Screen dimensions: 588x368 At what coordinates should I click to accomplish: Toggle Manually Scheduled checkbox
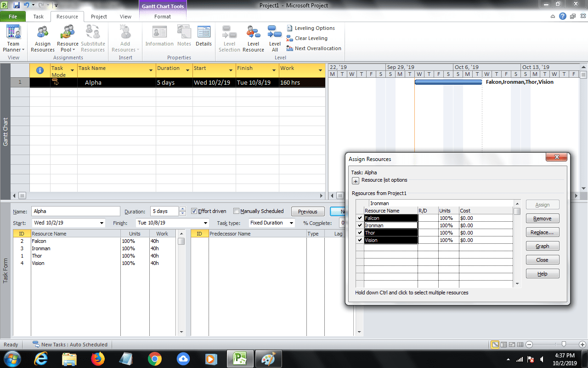[x=237, y=211]
